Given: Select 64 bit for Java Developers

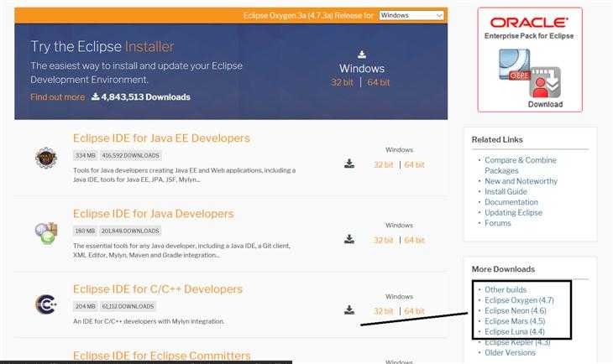Looking at the screenshot, I should [x=414, y=240].
